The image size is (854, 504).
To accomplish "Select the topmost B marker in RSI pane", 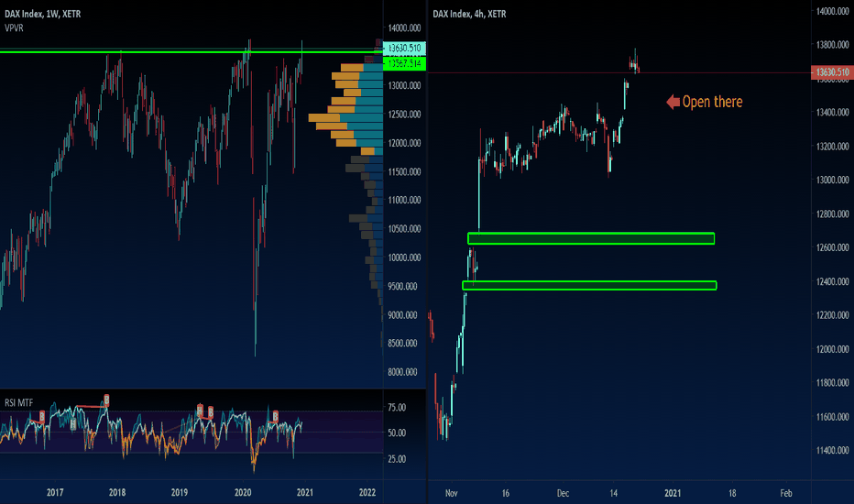I will pyautogui.click(x=106, y=400).
